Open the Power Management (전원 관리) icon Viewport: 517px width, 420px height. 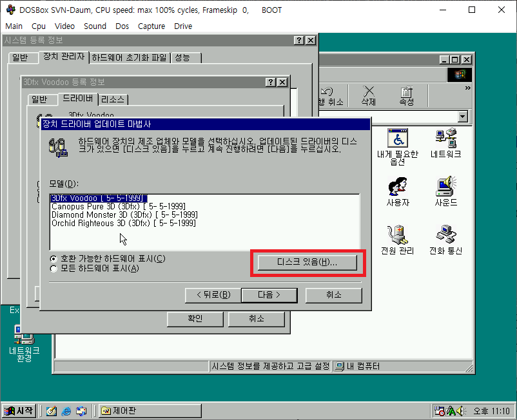tap(398, 240)
